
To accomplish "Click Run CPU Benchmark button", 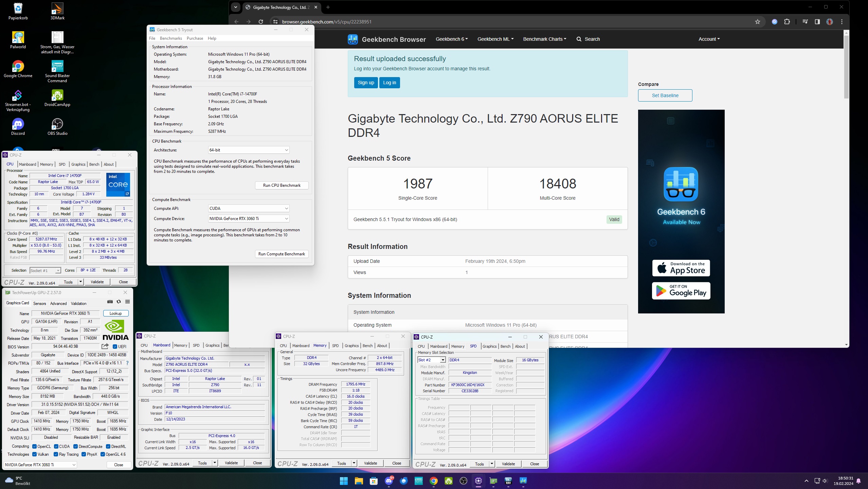I will pyautogui.click(x=282, y=185).
